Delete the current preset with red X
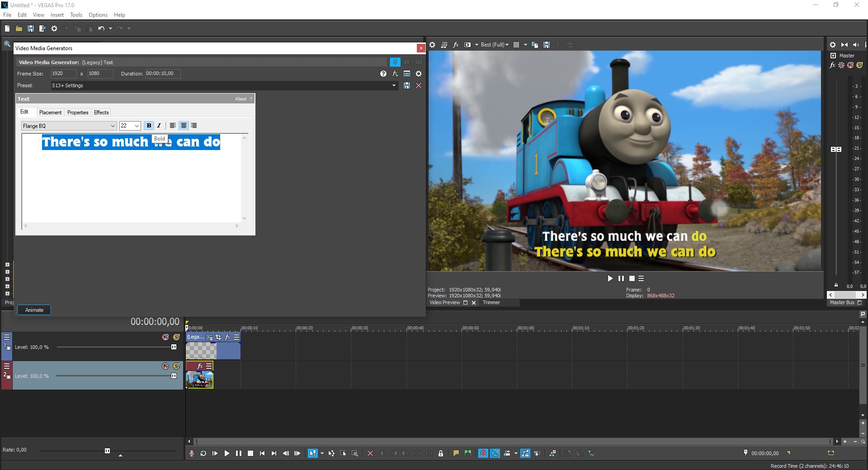This screenshot has width=868, height=470. (419, 85)
